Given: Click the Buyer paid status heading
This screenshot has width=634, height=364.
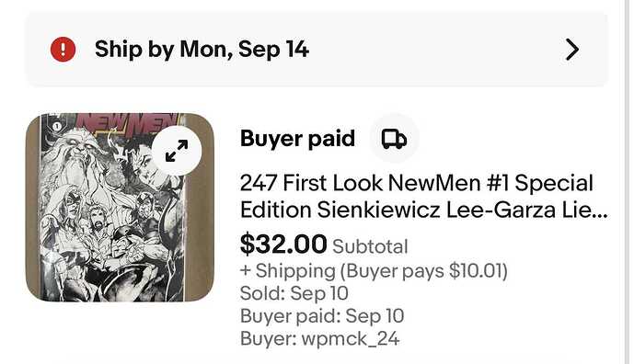Looking at the screenshot, I should pyautogui.click(x=297, y=139).
